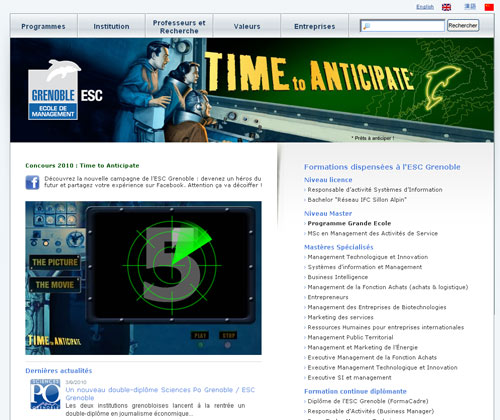Switch language via English link
The width and height of the screenshot is (500, 420).
click(425, 7)
